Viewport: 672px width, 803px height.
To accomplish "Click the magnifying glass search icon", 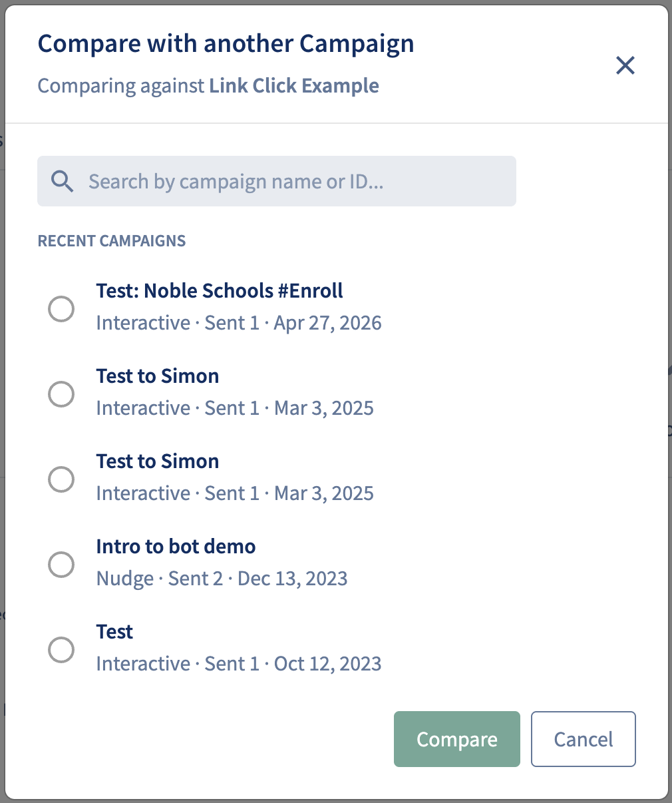I will click(63, 181).
